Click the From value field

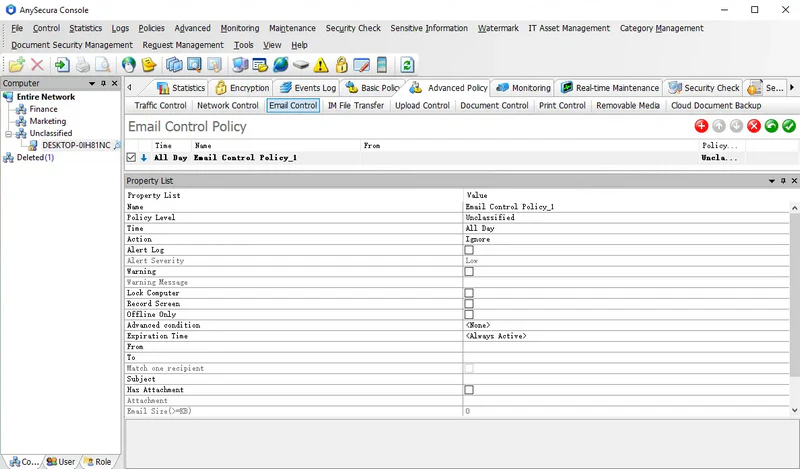627,347
